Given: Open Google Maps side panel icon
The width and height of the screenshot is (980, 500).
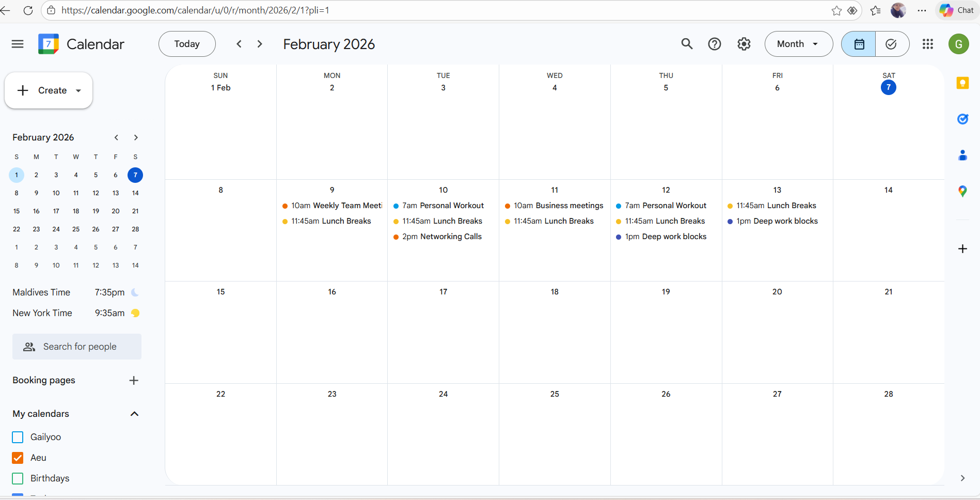Looking at the screenshot, I should point(962,191).
